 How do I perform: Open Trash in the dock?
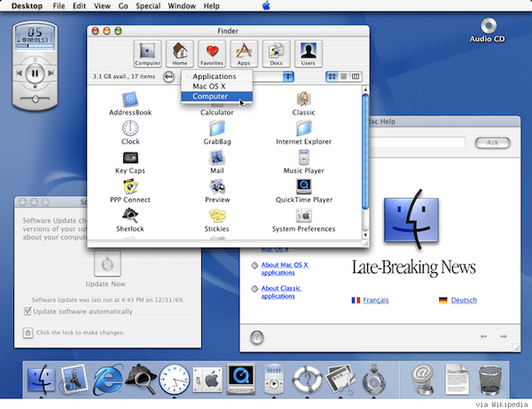tap(490, 380)
